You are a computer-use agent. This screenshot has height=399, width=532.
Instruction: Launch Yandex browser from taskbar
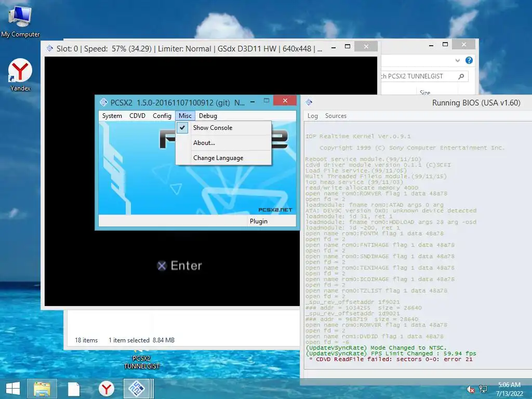click(x=106, y=389)
